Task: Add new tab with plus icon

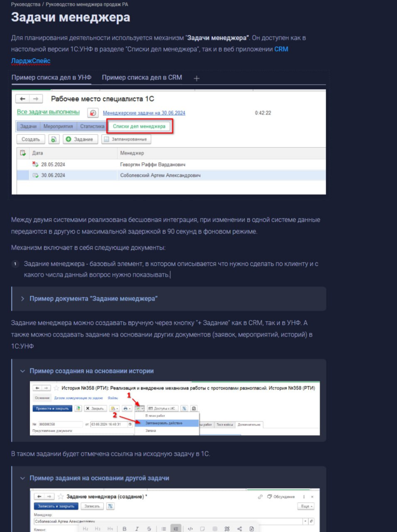Action: click(197, 78)
